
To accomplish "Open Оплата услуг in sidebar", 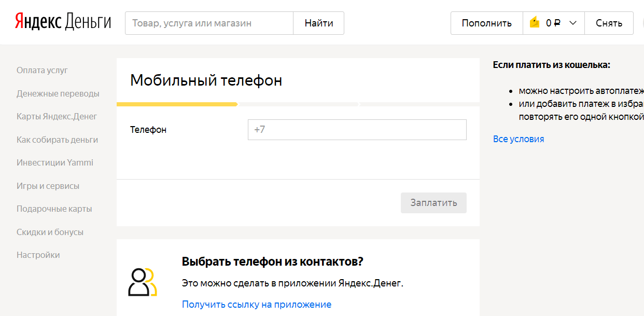I will 42,70.
